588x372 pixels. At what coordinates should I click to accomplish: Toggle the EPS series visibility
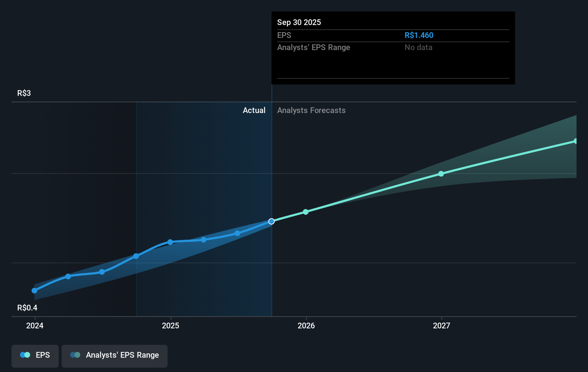[x=35, y=356]
